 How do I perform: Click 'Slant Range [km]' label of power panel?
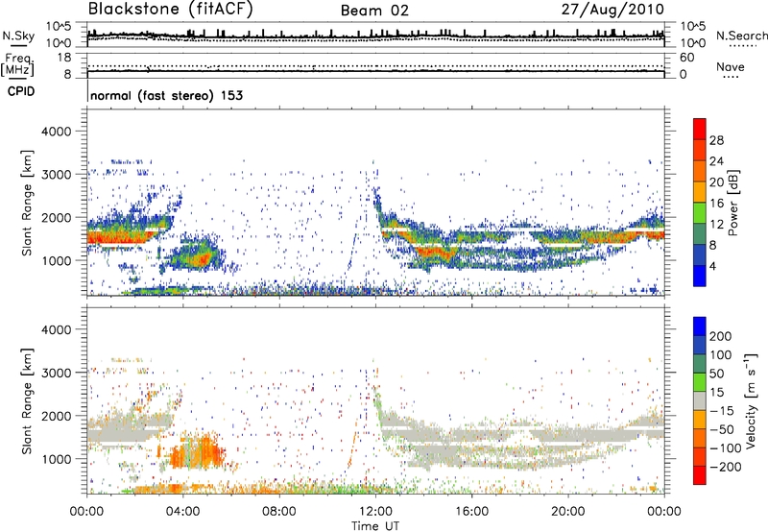coord(28,203)
